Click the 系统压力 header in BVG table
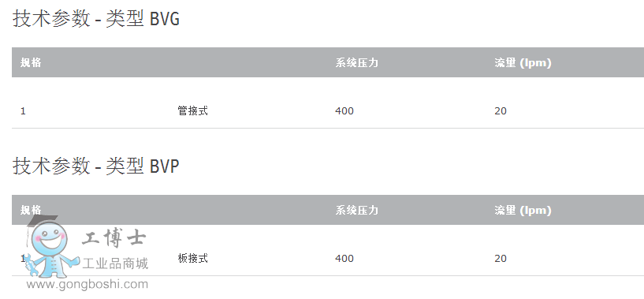 click(356, 62)
